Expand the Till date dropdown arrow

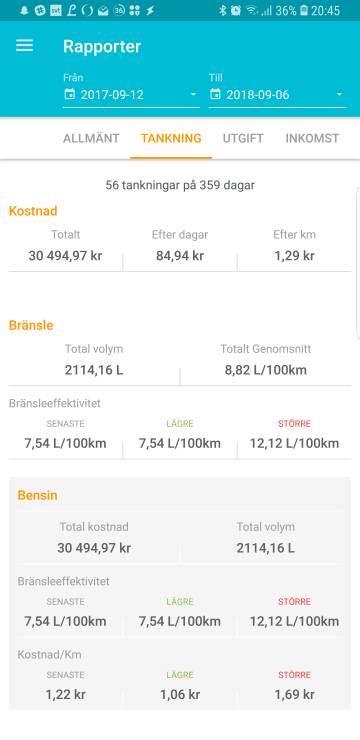[x=339, y=95]
